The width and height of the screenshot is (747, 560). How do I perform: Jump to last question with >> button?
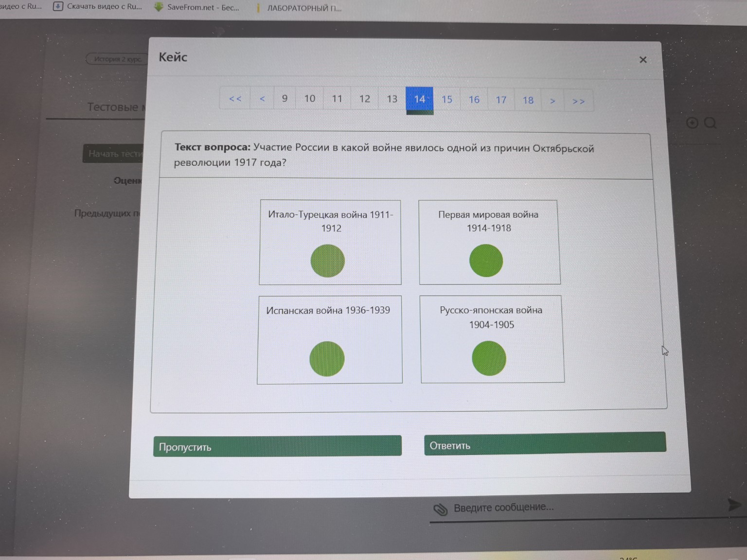(578, 101)
